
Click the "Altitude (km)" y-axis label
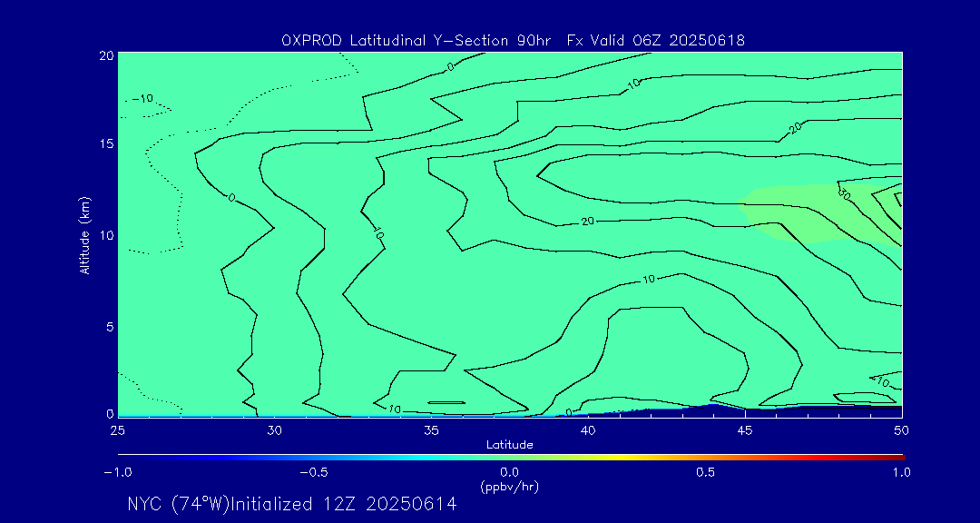(x=84, y=234)
